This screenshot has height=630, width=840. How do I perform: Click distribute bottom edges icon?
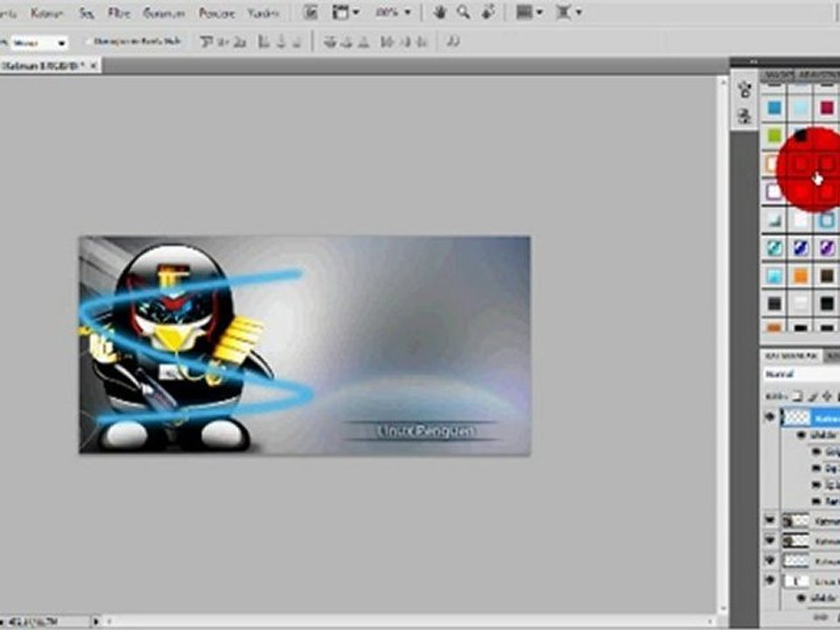tap(364, 42)
